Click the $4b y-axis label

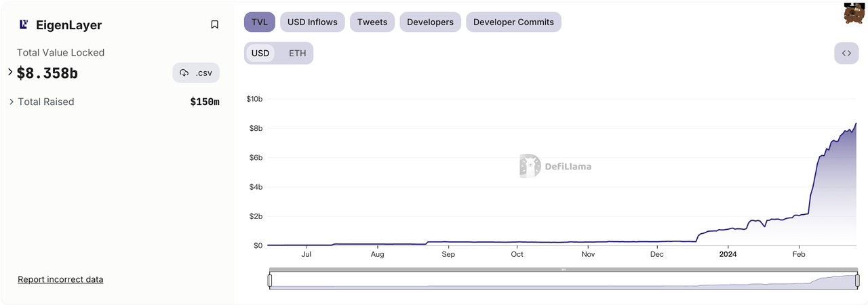pos(255,186)
